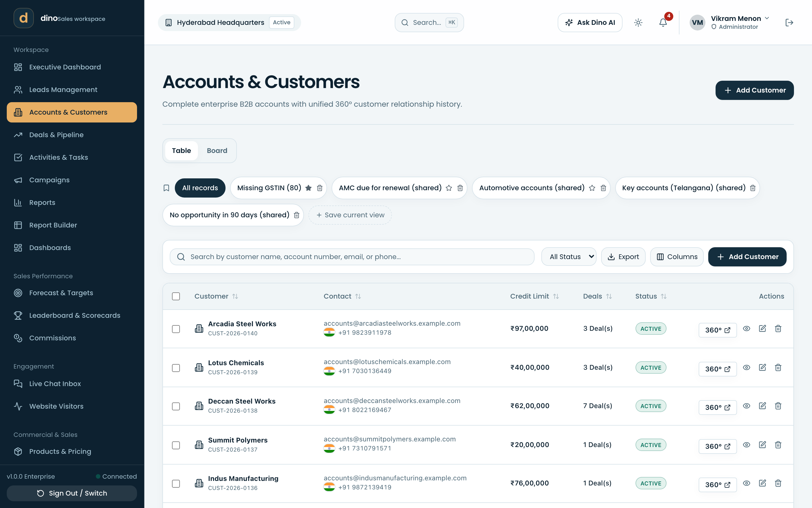This screenshot has width=812, height=508.
Task: Go to Leads Management
Action: tap(72, 90)
